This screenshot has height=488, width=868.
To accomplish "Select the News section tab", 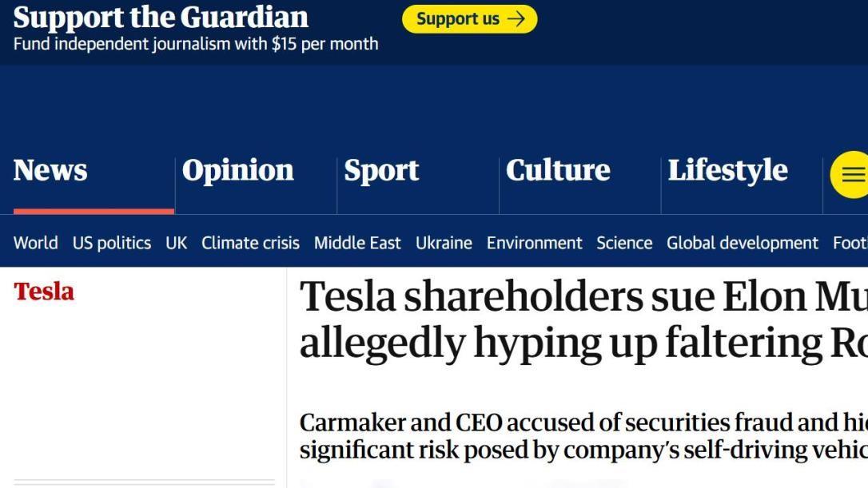I will click(50, 170).
